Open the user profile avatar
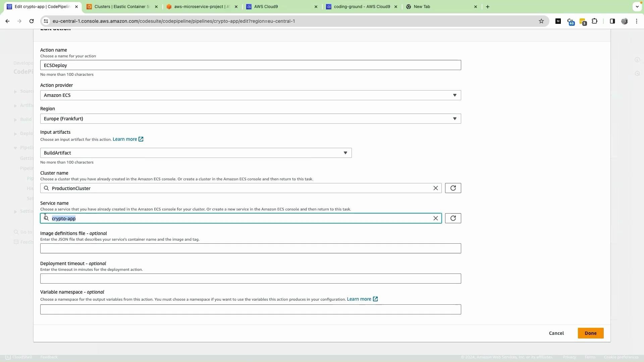Image resolution: width=644 pixels, height=362 pixels. click(x=624, y=21)
